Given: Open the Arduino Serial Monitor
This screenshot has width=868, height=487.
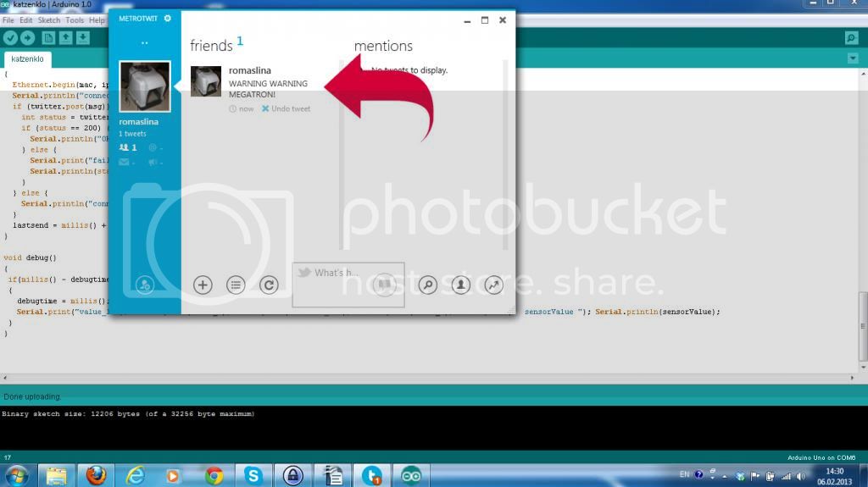Looking at the screenshot, I should point(851,37).
